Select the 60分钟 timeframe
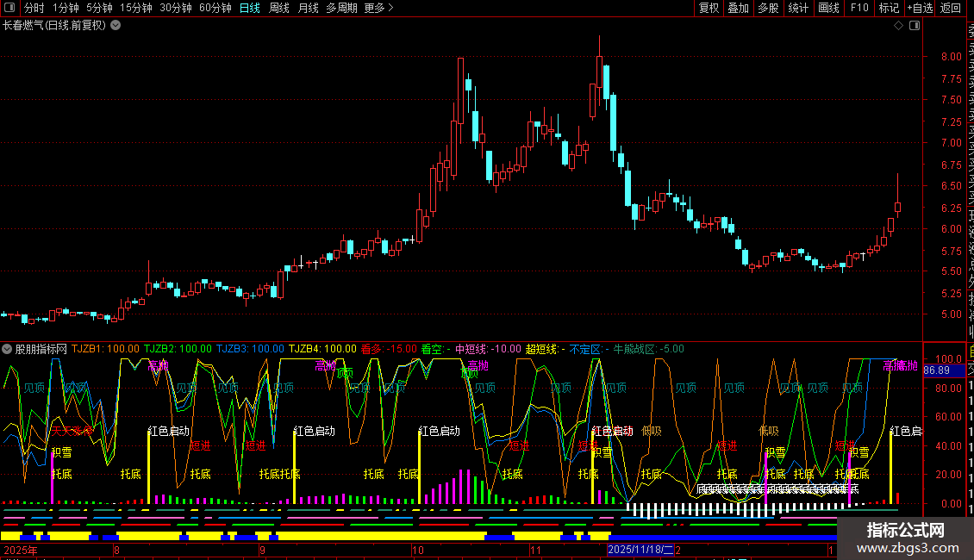Screen dimensions: 974x560 click(x=215, y=8)
